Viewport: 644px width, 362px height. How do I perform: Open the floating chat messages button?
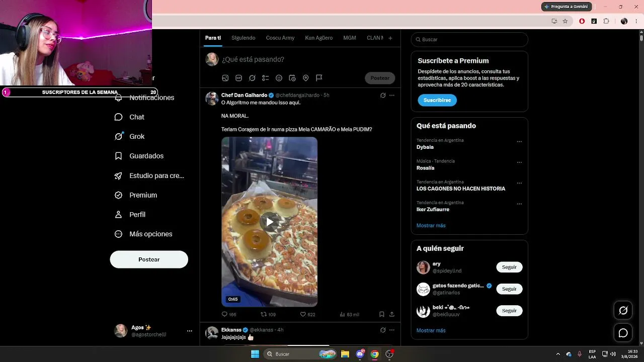(x=623, y=333)
